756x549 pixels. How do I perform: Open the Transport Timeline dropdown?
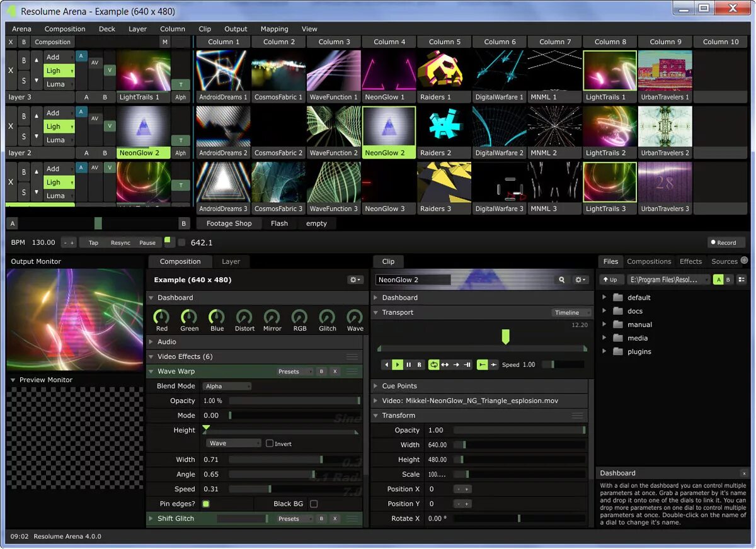[x=571, y=312]
